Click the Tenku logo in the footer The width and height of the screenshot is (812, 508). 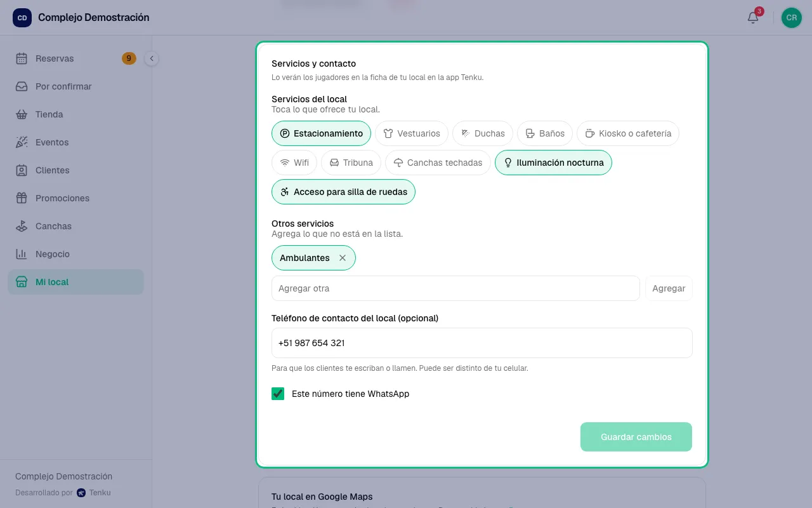[81, 493]
